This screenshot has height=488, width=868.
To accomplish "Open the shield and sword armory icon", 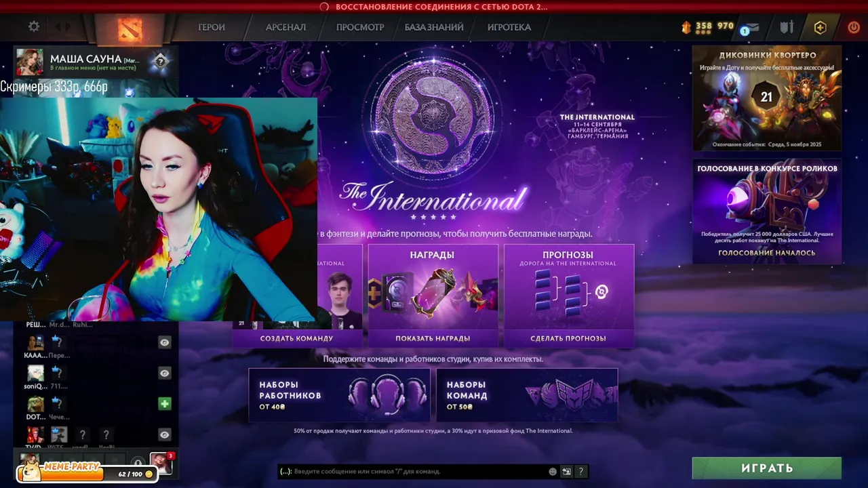I will pyautogui.click(x=787, y=27).
